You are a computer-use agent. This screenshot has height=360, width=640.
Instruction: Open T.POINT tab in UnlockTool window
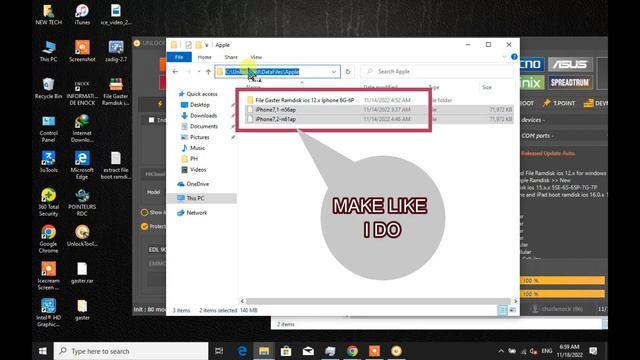point(559,103)
